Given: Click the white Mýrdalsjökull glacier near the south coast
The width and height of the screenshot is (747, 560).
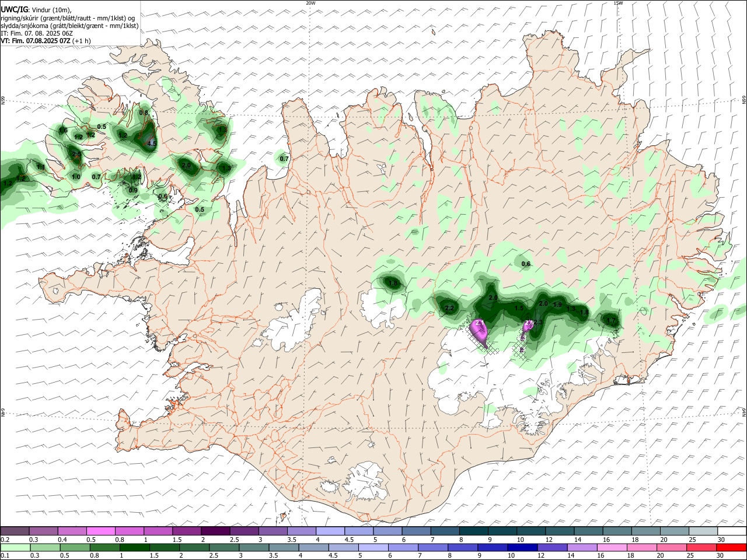Looking at the screenshot, I should click(365, 482).
